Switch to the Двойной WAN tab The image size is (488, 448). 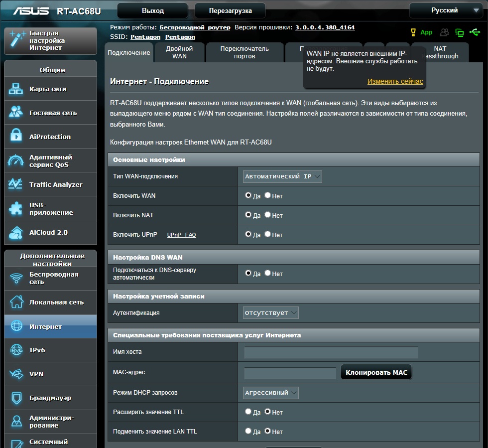180,52
